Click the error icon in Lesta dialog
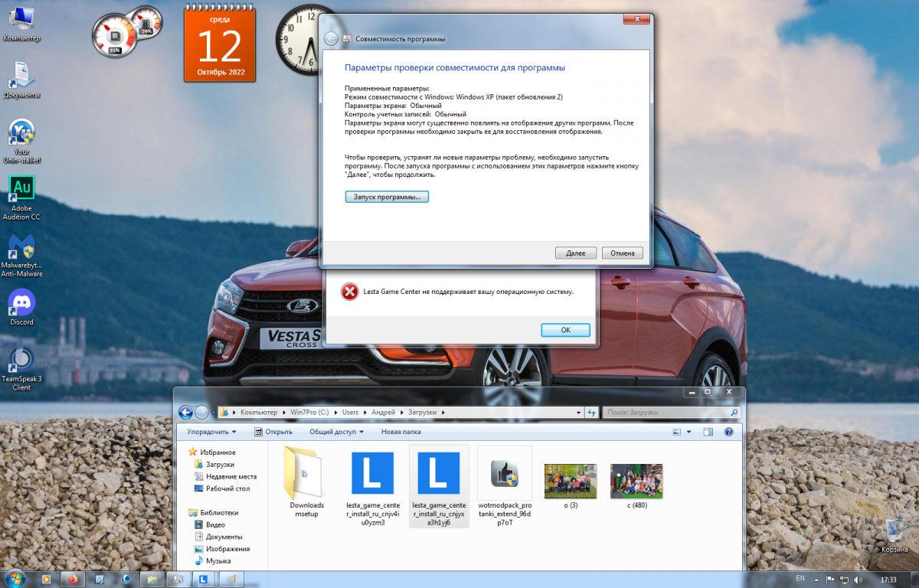The image size is (919, 588). click(349, 292)
